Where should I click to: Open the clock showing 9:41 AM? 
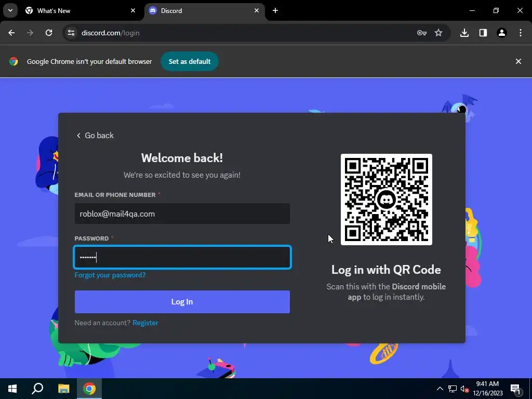pos(487,389)
